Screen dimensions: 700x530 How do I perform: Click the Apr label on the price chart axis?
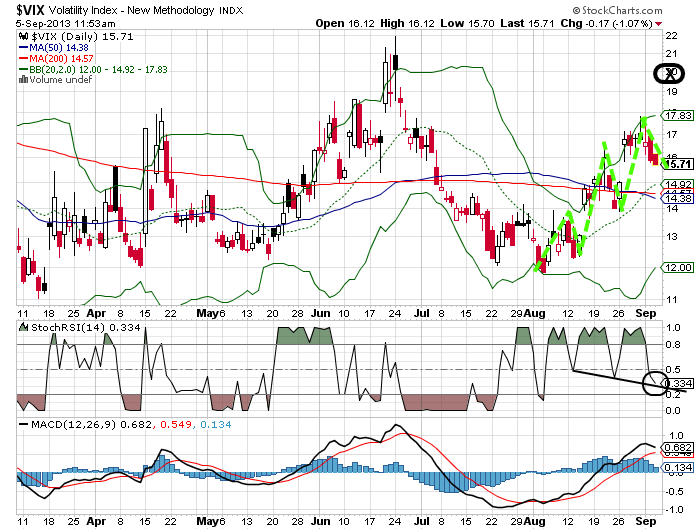coord(96,313)
